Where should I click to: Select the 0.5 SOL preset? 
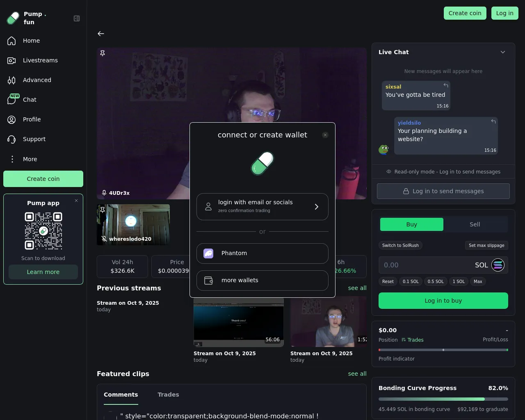coord(436,281)
